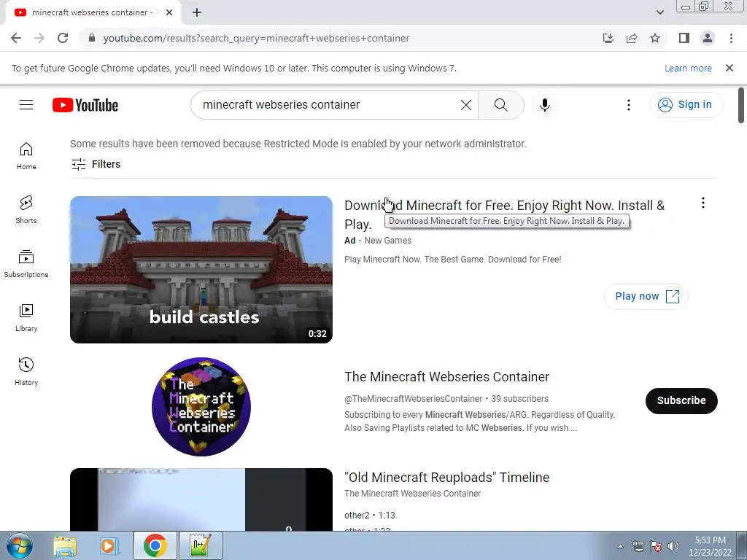Click the page vertical scrollbar
The image size is (747, 560).
741,105
